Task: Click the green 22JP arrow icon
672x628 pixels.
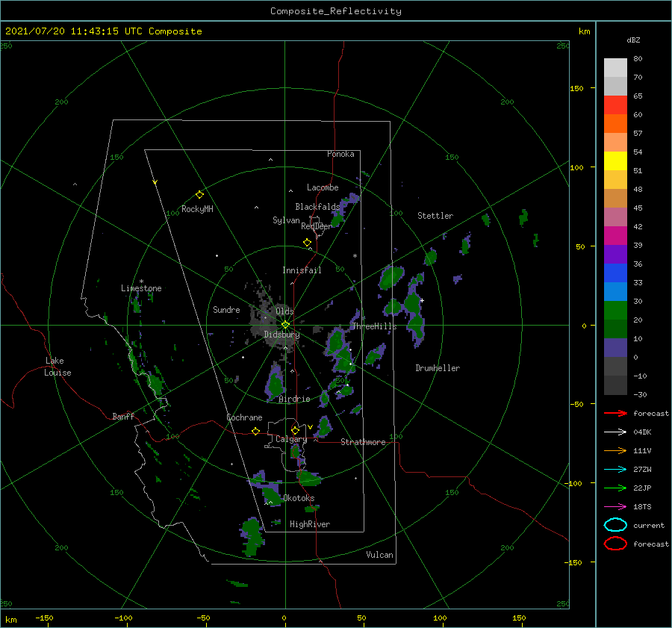Action: coord(615,488)
